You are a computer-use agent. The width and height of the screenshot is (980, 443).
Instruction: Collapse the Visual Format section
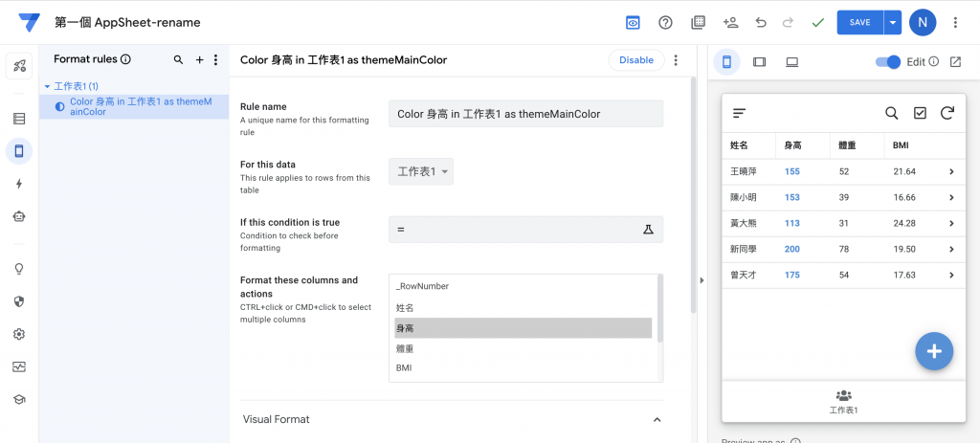pyautogui.click(x=657, y=419)
